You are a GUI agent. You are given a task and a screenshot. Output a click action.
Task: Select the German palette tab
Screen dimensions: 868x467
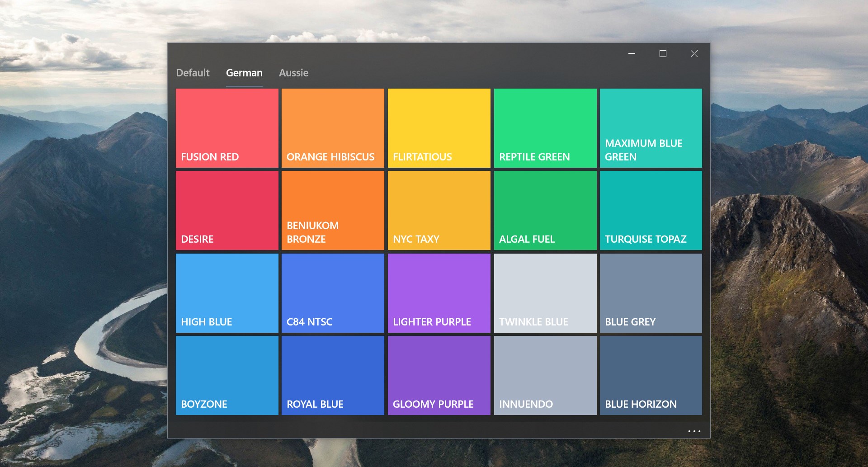[244, 73]
